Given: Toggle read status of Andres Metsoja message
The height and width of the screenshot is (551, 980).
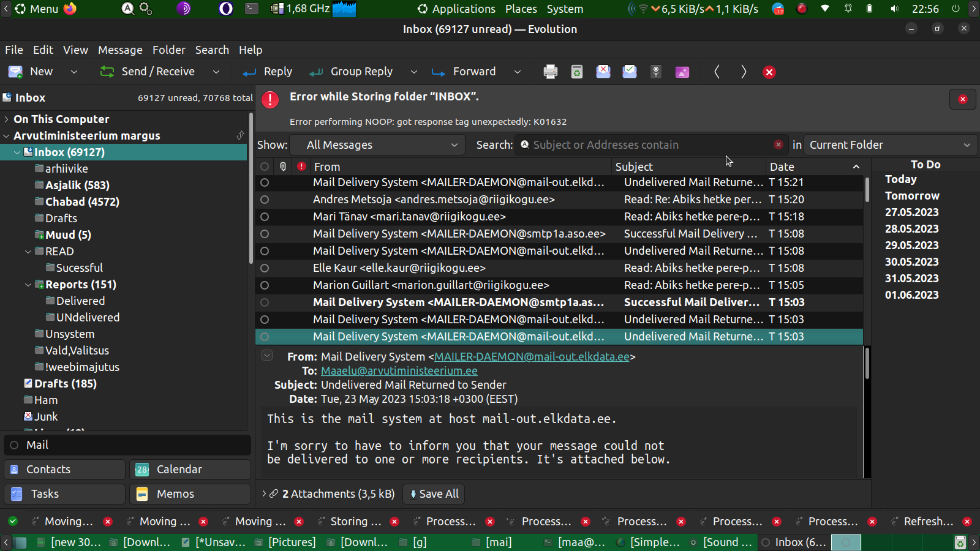Looking at the screenshot, I should (x=265, y=200).
